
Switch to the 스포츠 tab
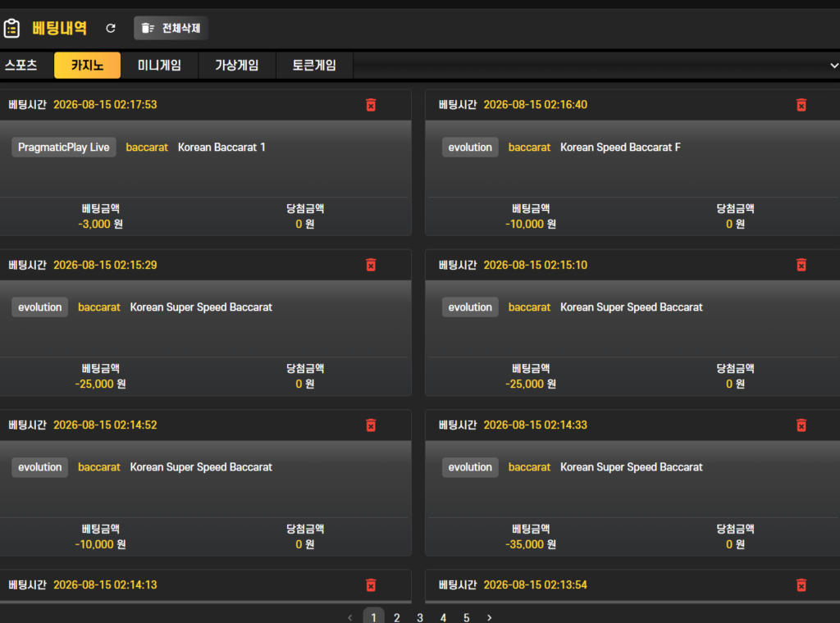pyautogui.click(x=21, y=66)
